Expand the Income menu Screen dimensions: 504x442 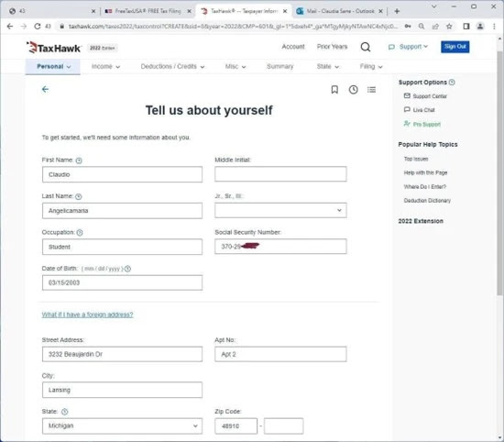(105, 67)
